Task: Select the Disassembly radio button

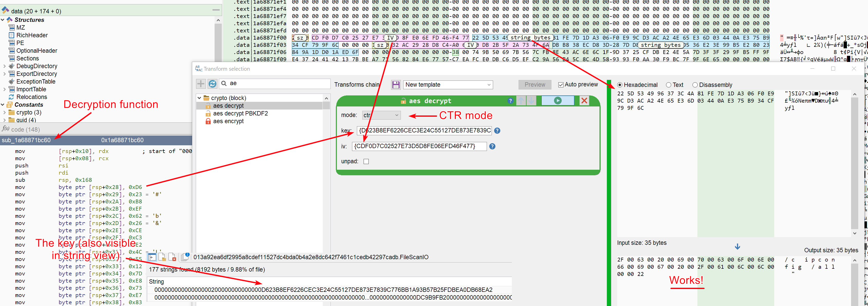Action: point(695,85)
